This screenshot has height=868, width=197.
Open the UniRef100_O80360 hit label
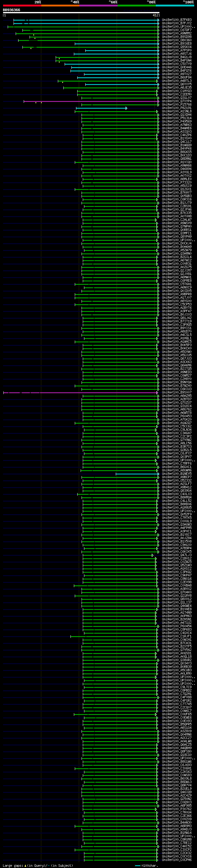(177, 40)
